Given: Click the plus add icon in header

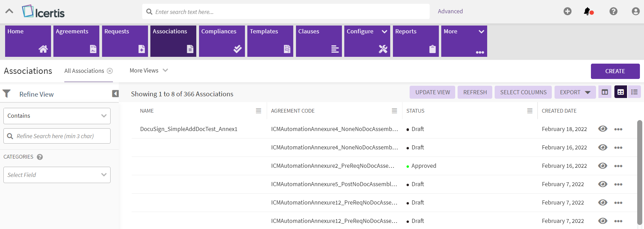Looking at the screenshot, I should (x=567, y=12).
